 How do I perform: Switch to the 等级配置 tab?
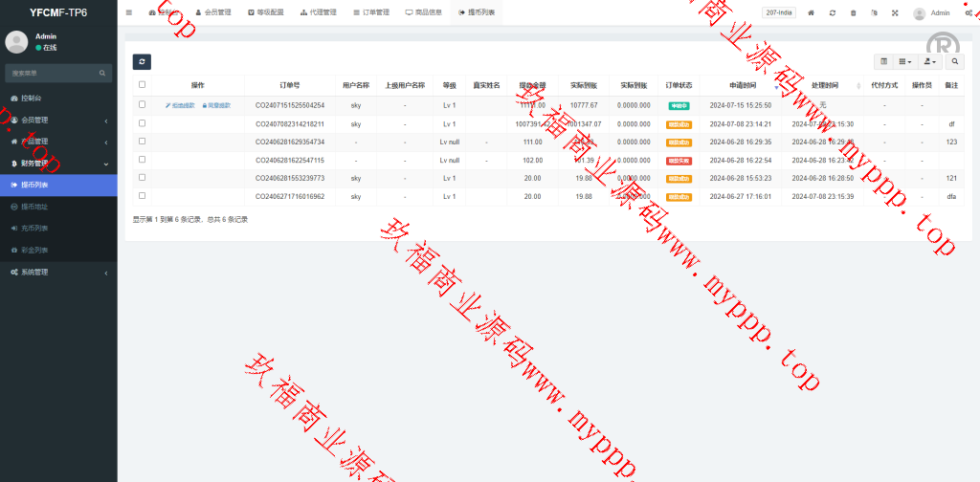(265, 13)
